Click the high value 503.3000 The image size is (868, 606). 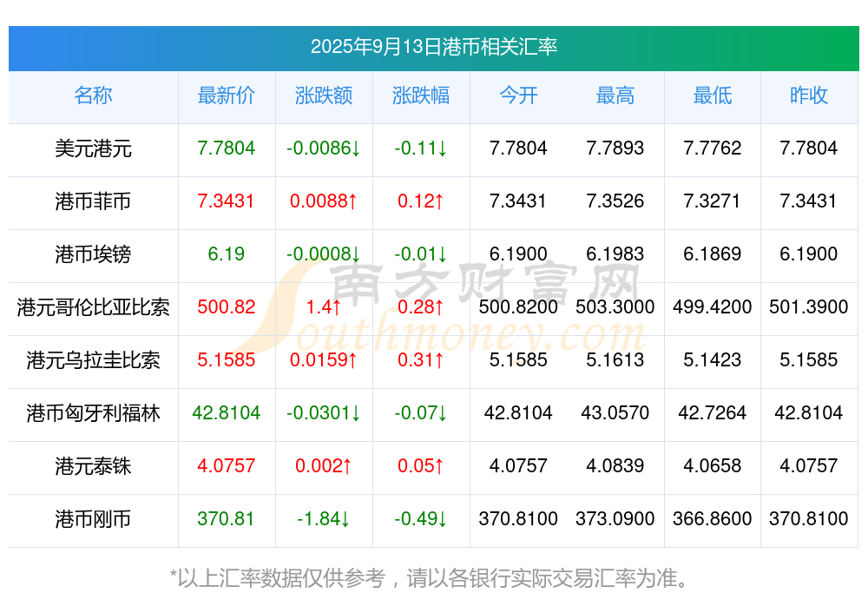click(615, 306)
